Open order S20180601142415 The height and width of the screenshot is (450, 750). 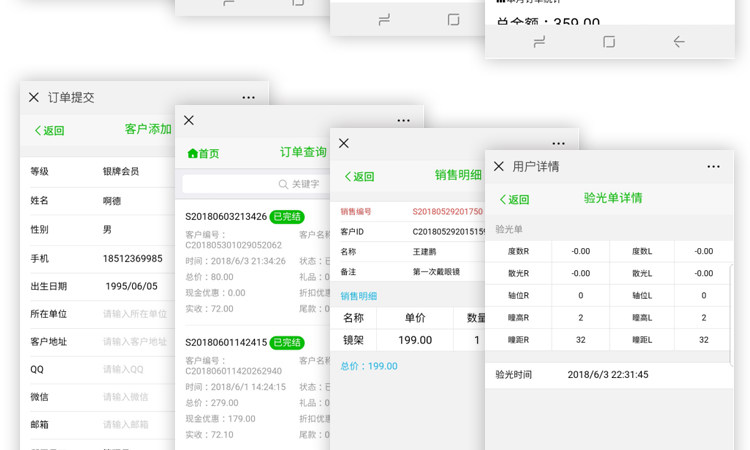pyautogui.click(x=226, y=342)
